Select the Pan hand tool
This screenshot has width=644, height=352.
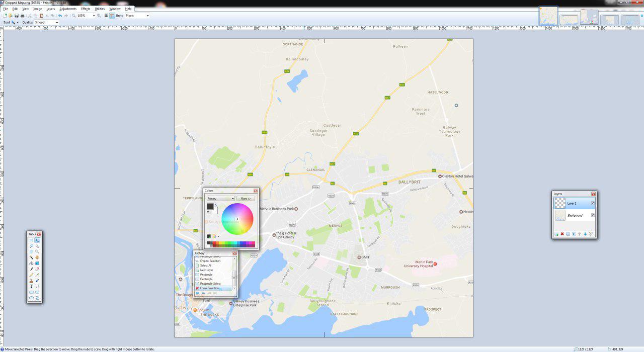click(x=37, y=257)
